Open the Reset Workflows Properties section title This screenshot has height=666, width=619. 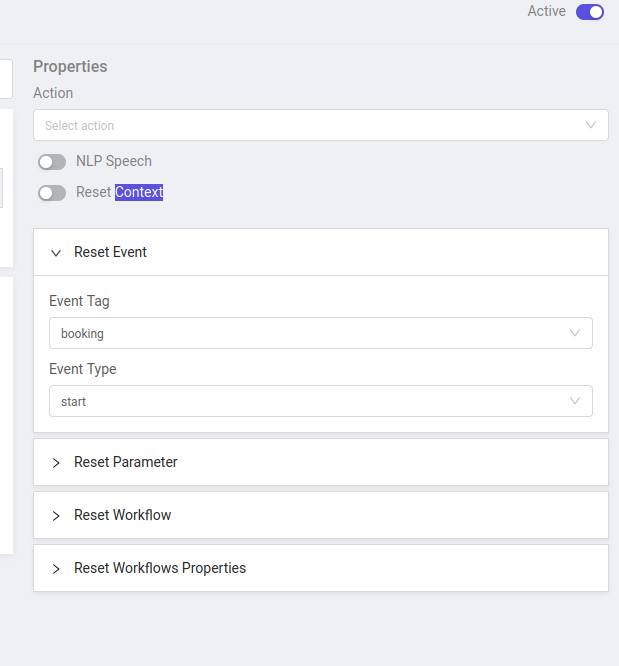click(160, 568)
